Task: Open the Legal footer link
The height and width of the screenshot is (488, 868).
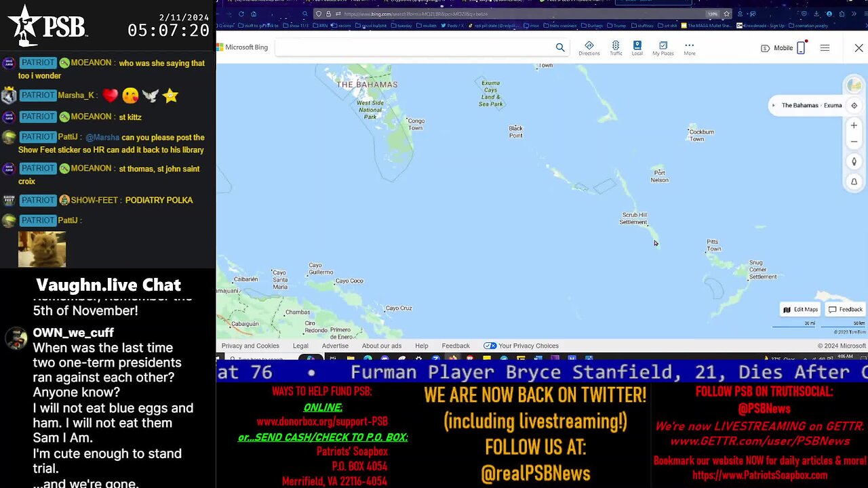Action: point(300,346)
